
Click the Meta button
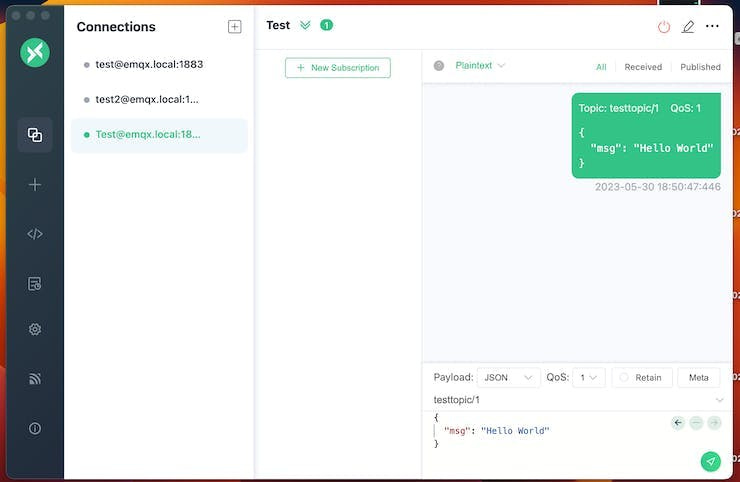point(698,378)
